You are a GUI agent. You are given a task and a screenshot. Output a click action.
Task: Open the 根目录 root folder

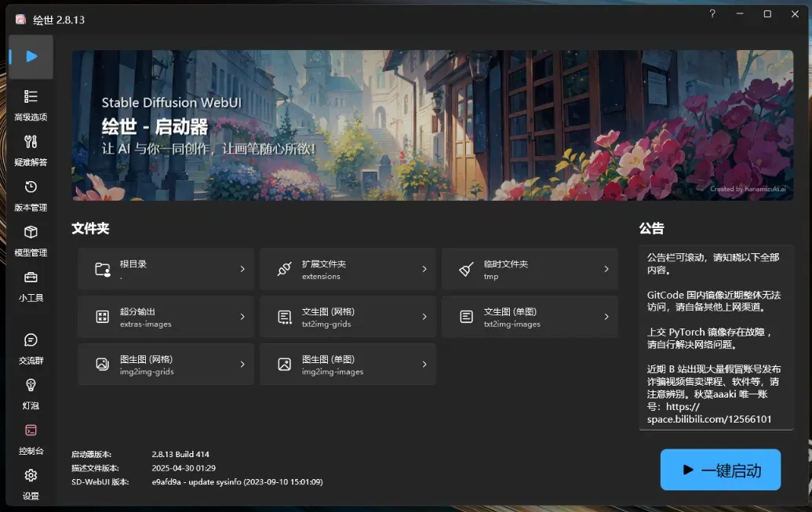tap(166, 269)
